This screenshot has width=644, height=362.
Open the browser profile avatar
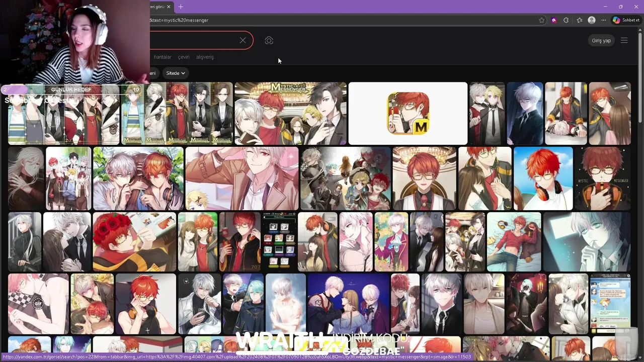(592, 20)
